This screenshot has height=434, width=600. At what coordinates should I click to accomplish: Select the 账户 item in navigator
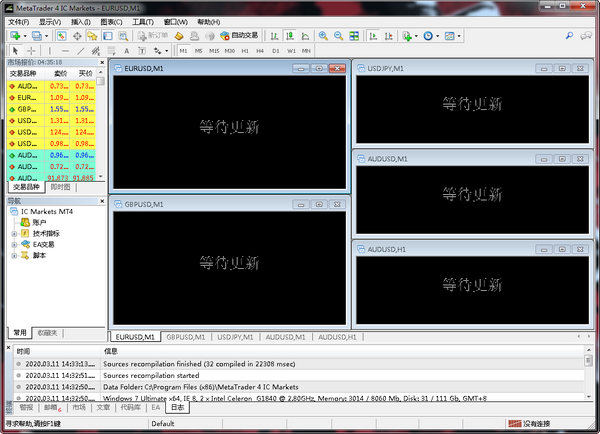tap(40, 222)
